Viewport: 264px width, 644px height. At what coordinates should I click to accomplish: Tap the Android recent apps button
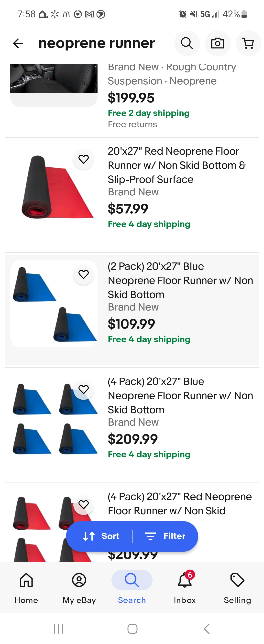click(59, 628)
